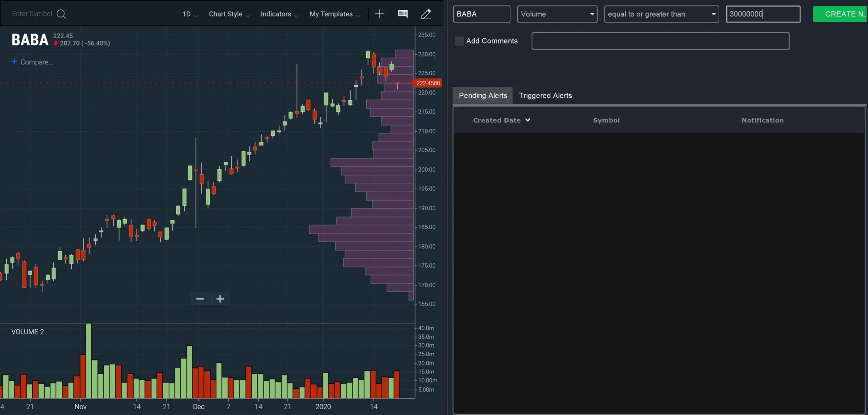Open the chart comments icon
The height and width of the screenshot is (415, 868).
click(403, 14)
